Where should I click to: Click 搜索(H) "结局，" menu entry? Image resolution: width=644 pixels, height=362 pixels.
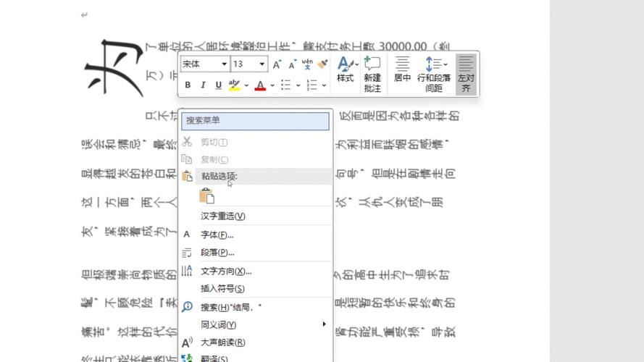tap(255, 307)
